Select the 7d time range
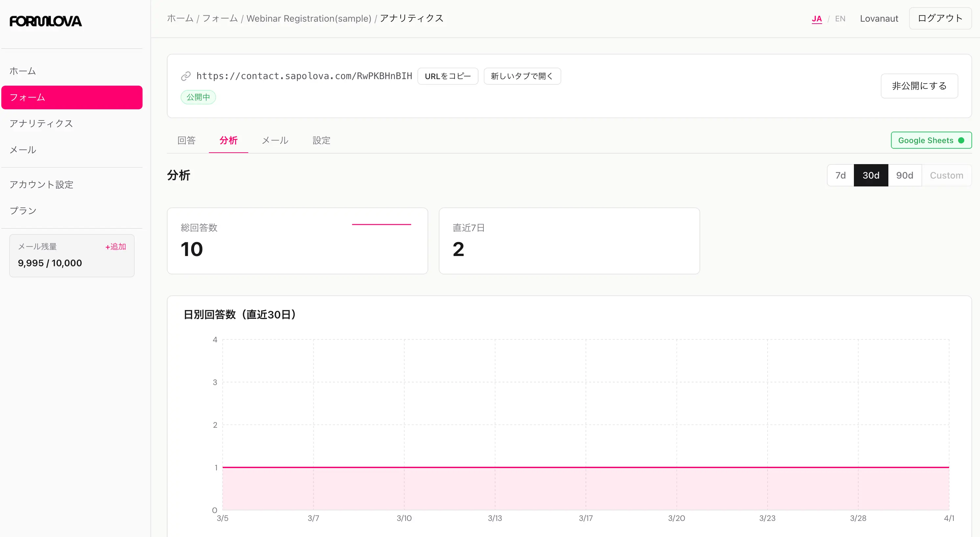980x537 pixels. pyautogui.click(x=840, y=175)
